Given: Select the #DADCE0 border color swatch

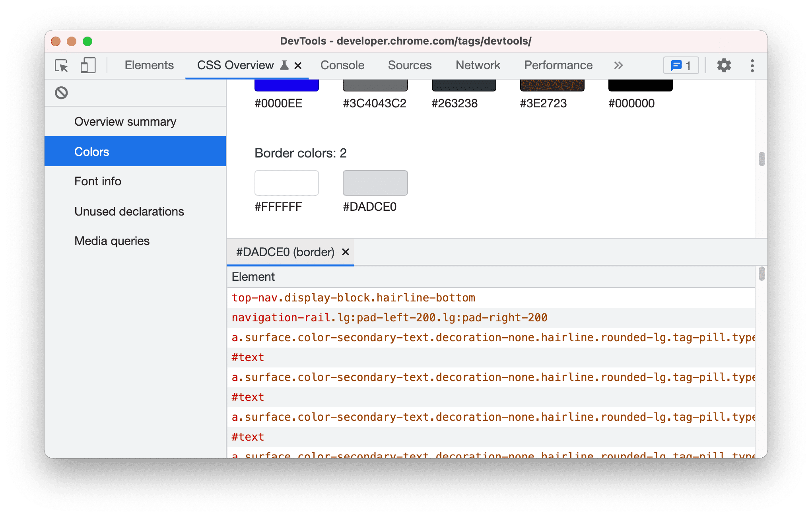Looking at the screenshot, I should (376, 183).
